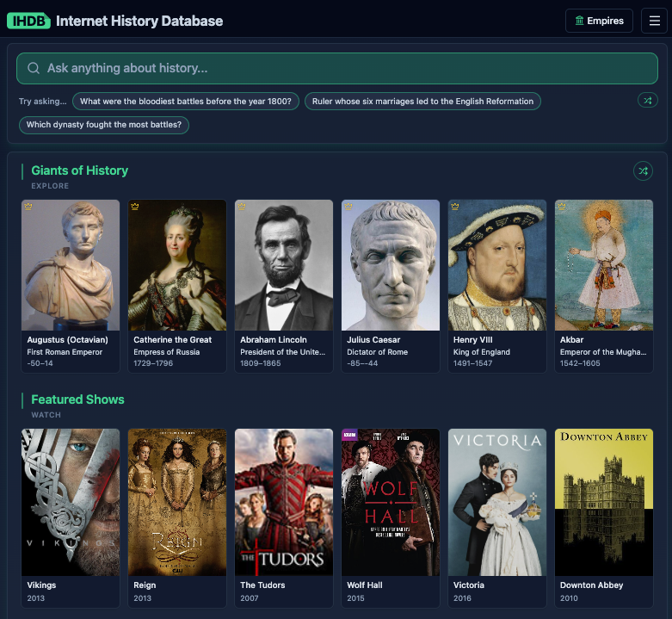
Task: Click crown icon on Augustus card
Action: [x=28, y=207]
